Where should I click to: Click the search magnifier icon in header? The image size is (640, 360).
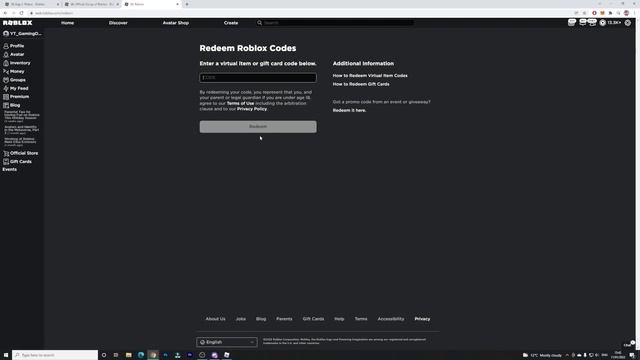[259, 23]
